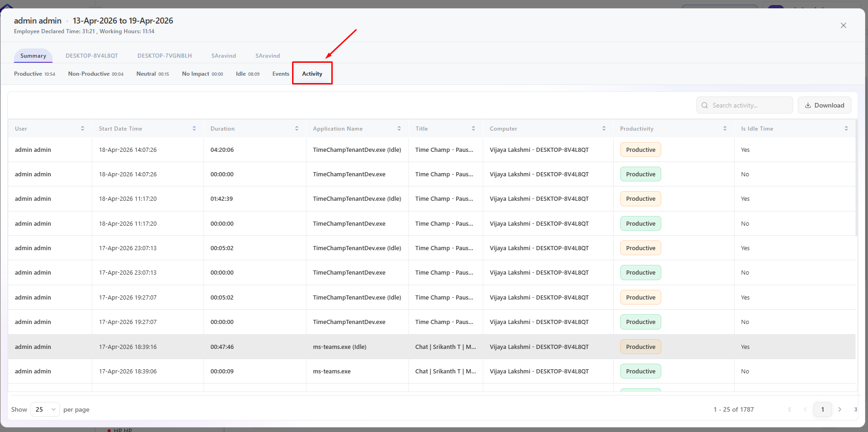Open the DESKTOP-8V4L8QT tab
Screen dimensions: 868x432
(92, 56)
